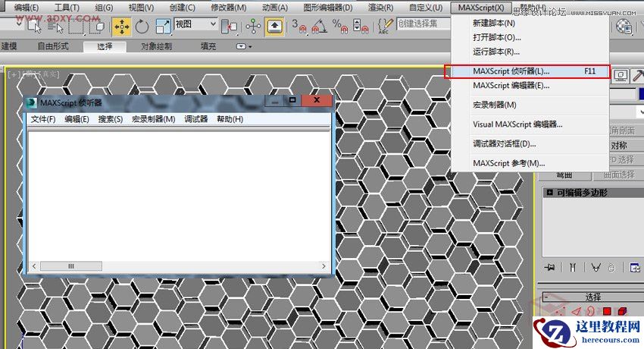Click the Use Pivot Point Center icon
This screenshot has height=349, width=644.
[229, 27]
